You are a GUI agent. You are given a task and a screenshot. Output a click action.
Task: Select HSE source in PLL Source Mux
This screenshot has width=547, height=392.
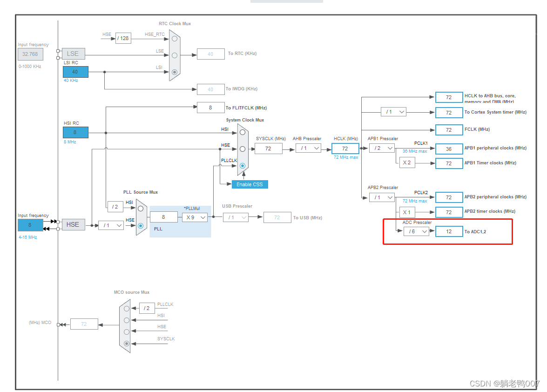click(x=141, y=226)
